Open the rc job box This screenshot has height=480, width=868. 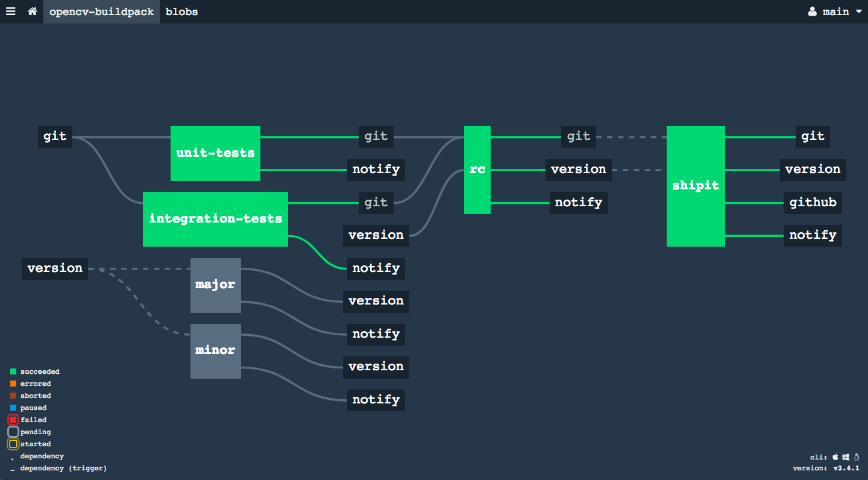click(x=477, y=170)
